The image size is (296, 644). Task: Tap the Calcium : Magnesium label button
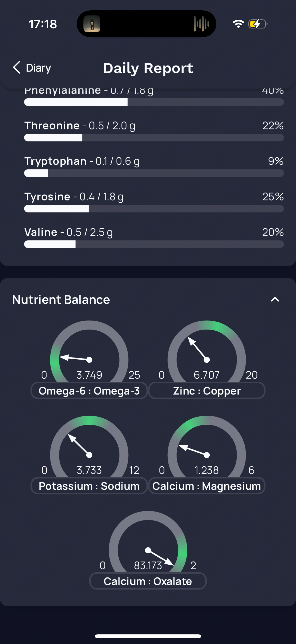207,486
